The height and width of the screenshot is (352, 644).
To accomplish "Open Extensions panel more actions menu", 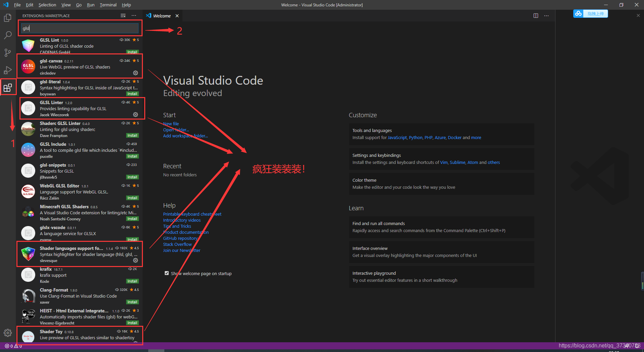I will (134, 16).
